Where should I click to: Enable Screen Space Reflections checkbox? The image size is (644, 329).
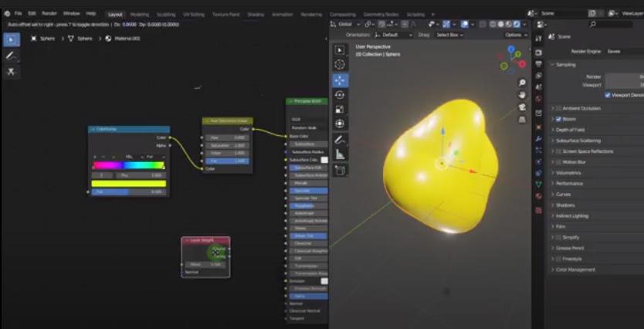click(558, 151)
